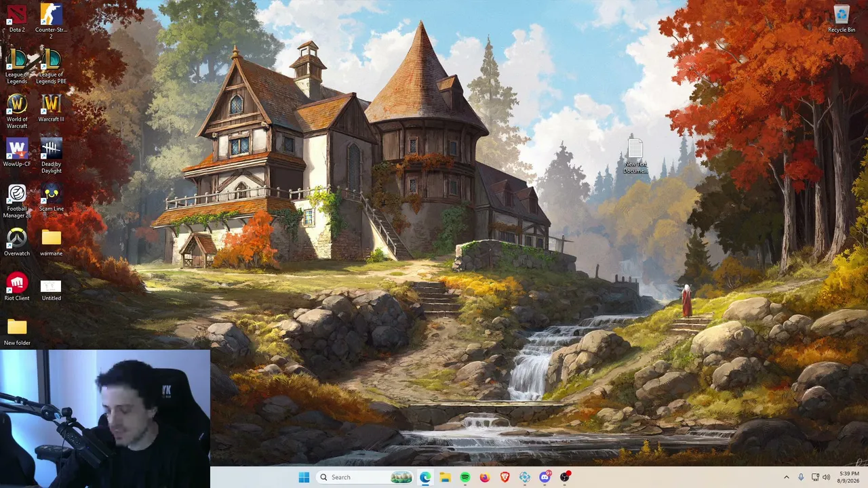Open Microsoft Edge from the taskbar
This screenshot has height=488, width=868.
click(x=425, y=477)
